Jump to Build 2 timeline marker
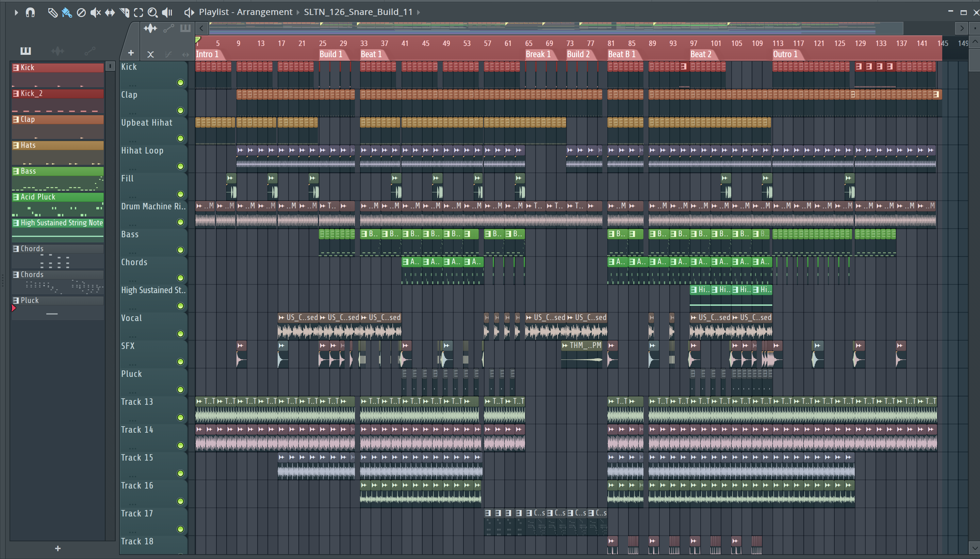Screen dimensions: 980x559 [x=578, y=54]
